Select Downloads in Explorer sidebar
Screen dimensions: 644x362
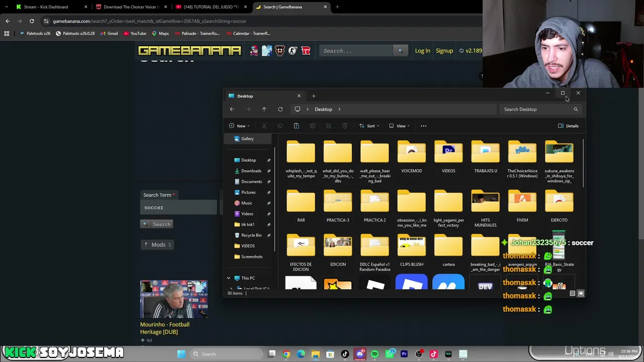tap(251, 171)
